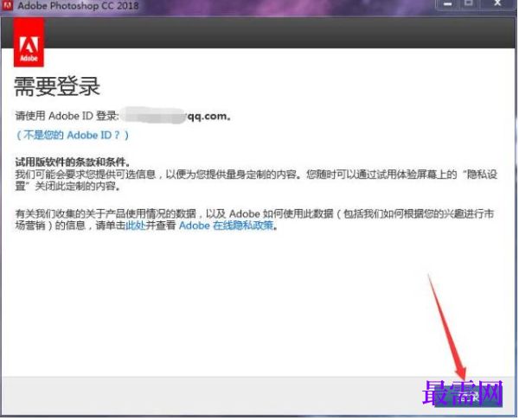Click the Photoshop icon in title bar

[7, 5]
